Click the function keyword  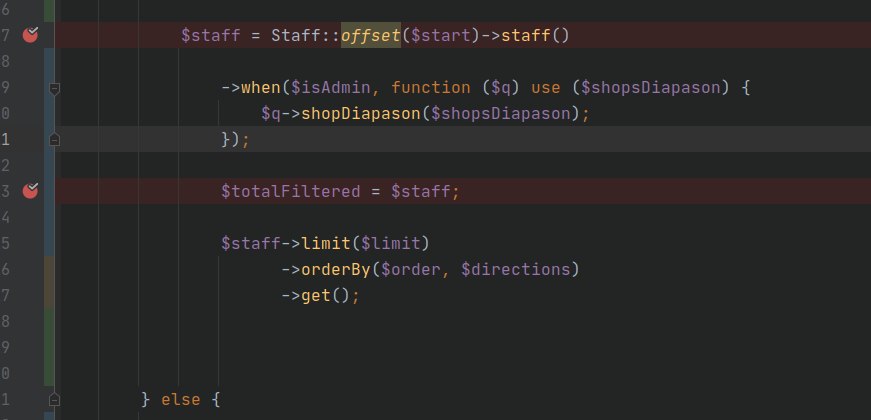point(431,88)
